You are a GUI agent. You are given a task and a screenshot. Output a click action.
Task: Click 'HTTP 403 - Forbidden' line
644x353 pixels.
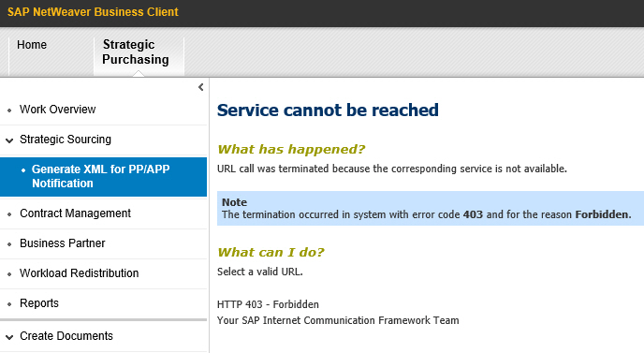268,304
